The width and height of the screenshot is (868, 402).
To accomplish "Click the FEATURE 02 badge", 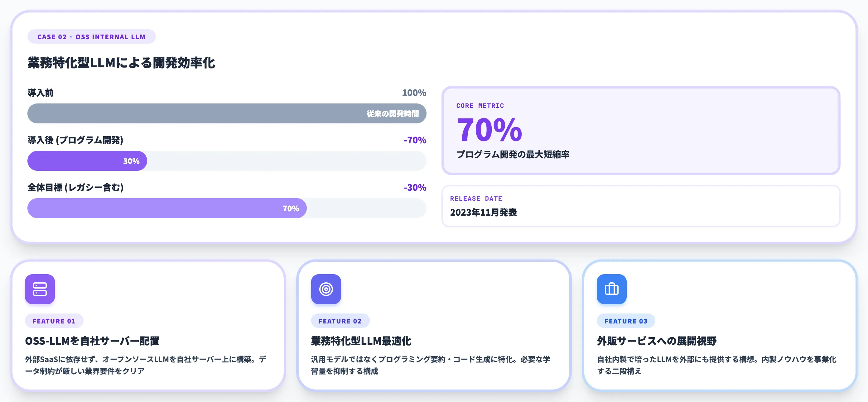I will 340,321.
